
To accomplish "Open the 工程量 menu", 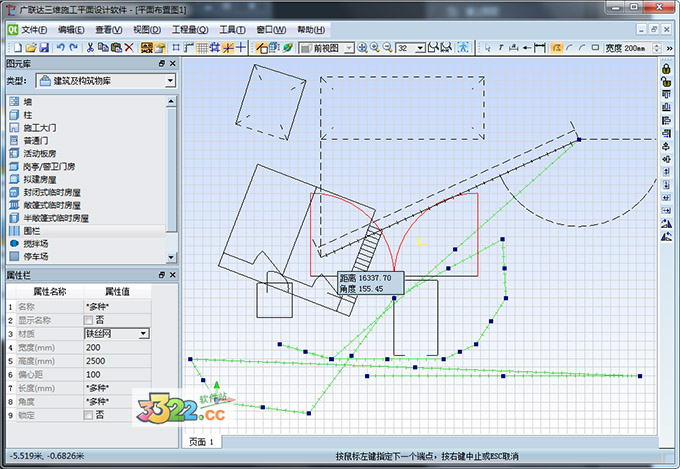I will click(x=189, y=30).
